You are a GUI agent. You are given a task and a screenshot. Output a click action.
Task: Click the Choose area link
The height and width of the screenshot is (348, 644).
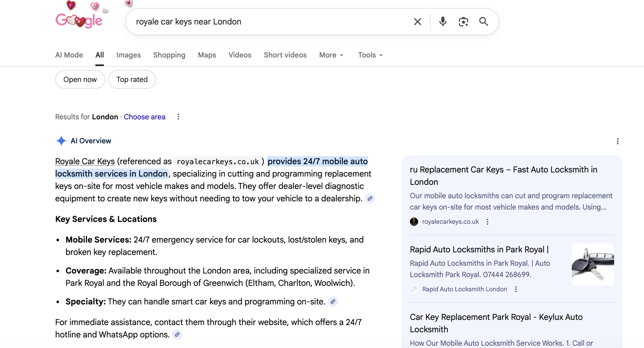click(x=144, y=117)
